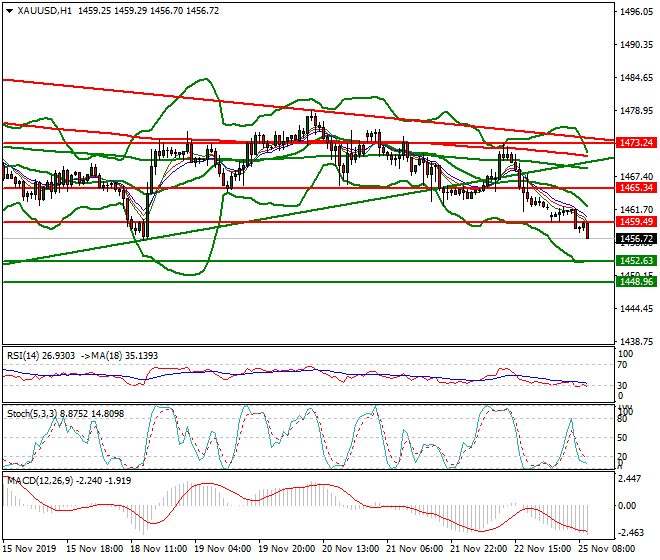Click the 21 Nov 22:00 time label
Viewport: 660px width, 560px height.
(x=479, y=549)
